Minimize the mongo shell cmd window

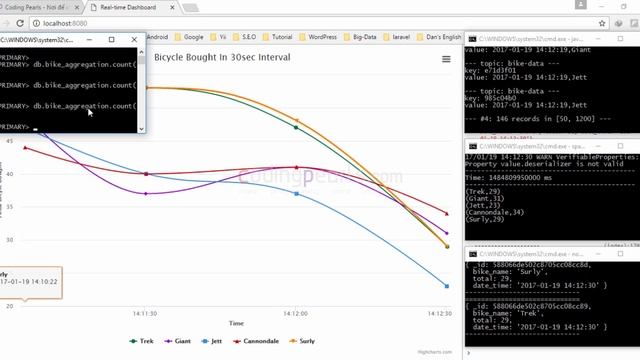coord(89,40)
